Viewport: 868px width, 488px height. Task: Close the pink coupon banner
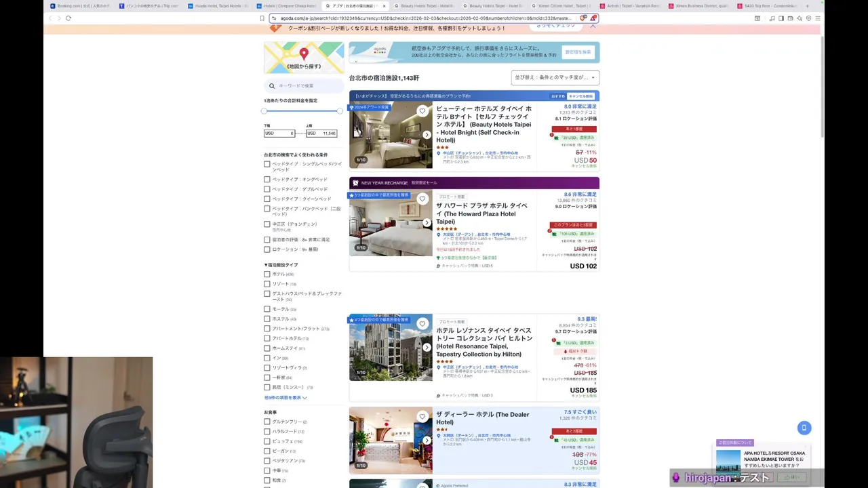click(593, 26)
